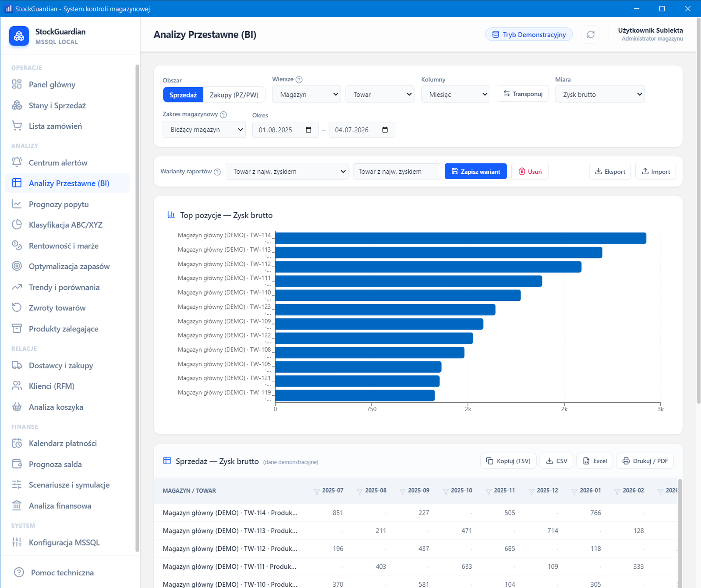701x588 pixels.
Task: Go to Stany i Sprzedaż
Action: coord(68,106)
